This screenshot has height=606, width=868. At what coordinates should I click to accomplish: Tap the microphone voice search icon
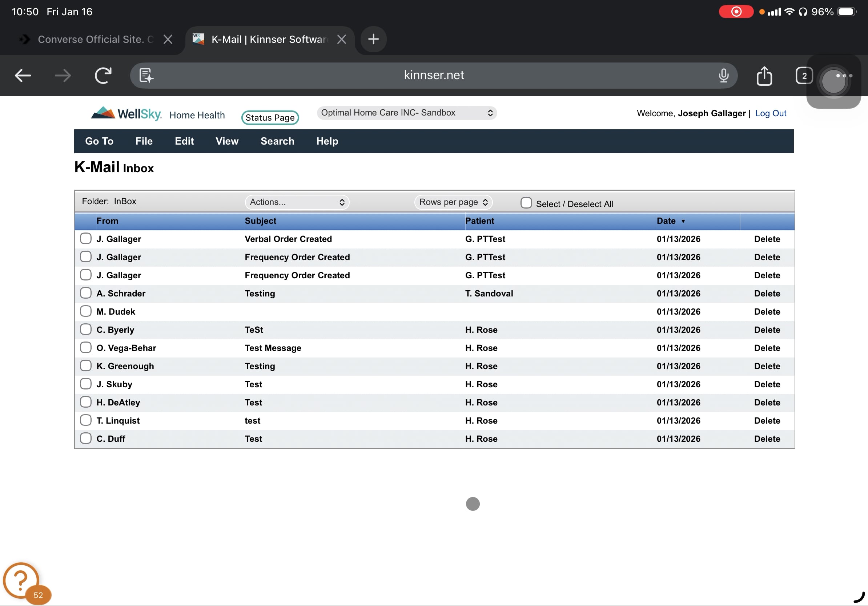coord(724,76)
